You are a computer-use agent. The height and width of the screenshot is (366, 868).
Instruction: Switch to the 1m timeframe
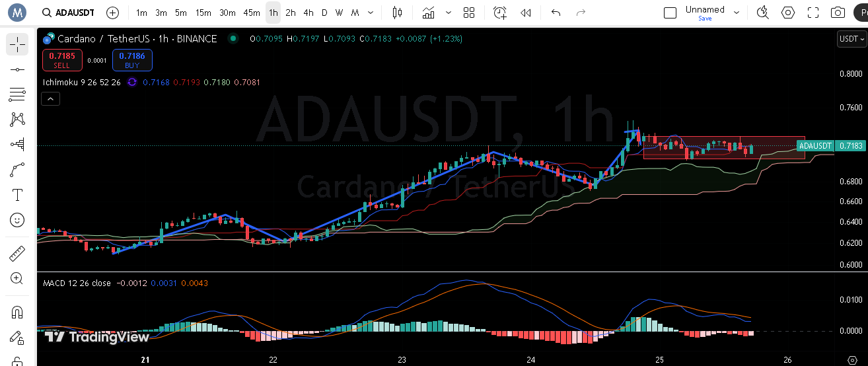(141, 13)
